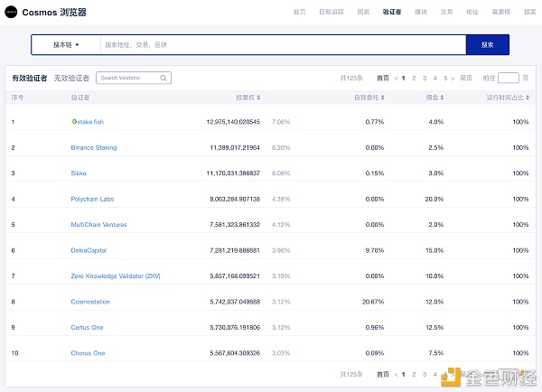
Task: Open Chorus One validator link
Action: click(88, 353)
